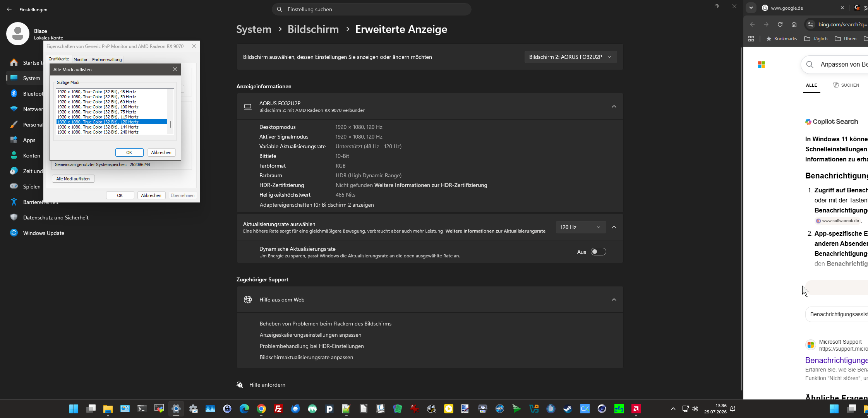
Task: Switch to the www.google.de browser tab
Action: coord(804,8)
